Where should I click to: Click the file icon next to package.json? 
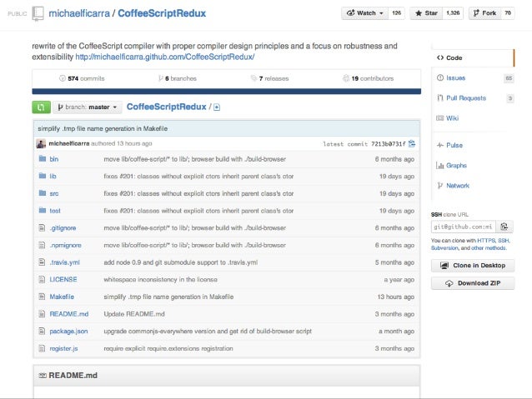(42, 332)
